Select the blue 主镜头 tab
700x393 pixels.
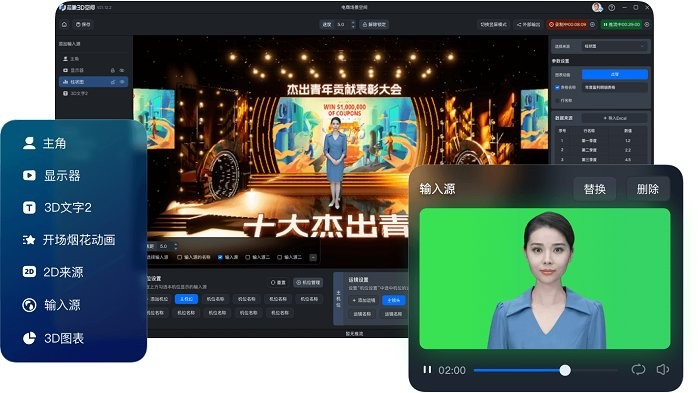click(x=394, y=301)
